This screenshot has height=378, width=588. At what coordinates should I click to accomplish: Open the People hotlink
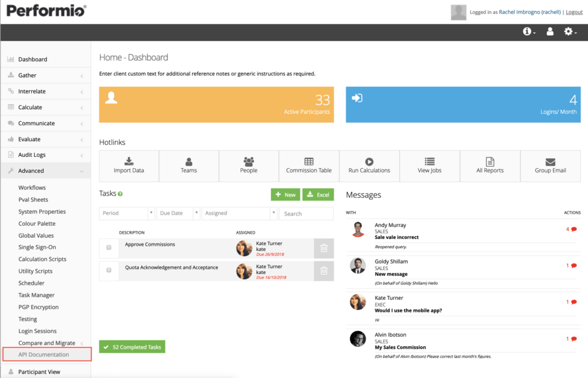coord(249,166)
